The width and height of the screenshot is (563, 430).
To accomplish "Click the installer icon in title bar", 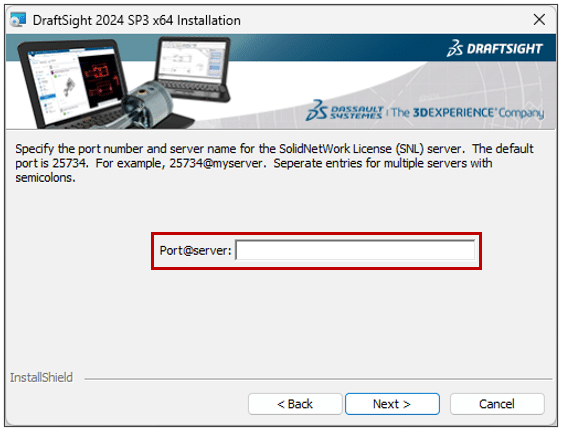I will [x=18, y=20].
